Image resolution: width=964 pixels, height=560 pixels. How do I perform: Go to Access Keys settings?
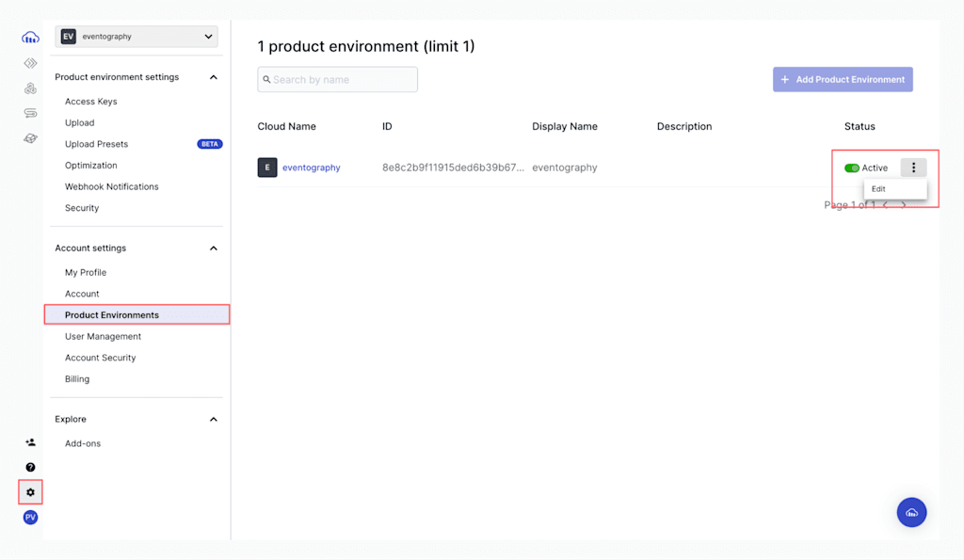coord(91,102)
